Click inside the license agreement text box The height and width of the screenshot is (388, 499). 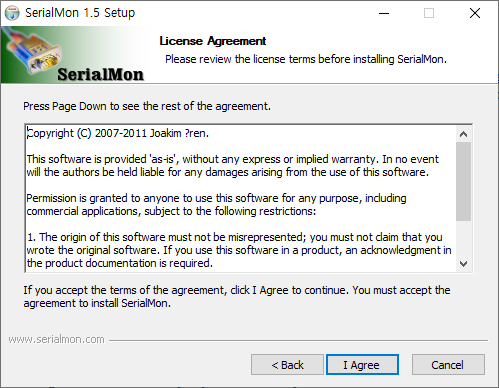tap(240, 198)
